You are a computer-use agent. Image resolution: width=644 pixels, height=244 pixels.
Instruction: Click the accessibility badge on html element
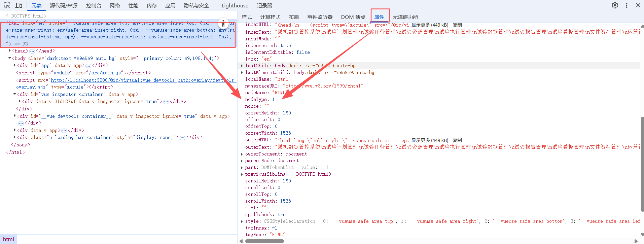(223, 24)
